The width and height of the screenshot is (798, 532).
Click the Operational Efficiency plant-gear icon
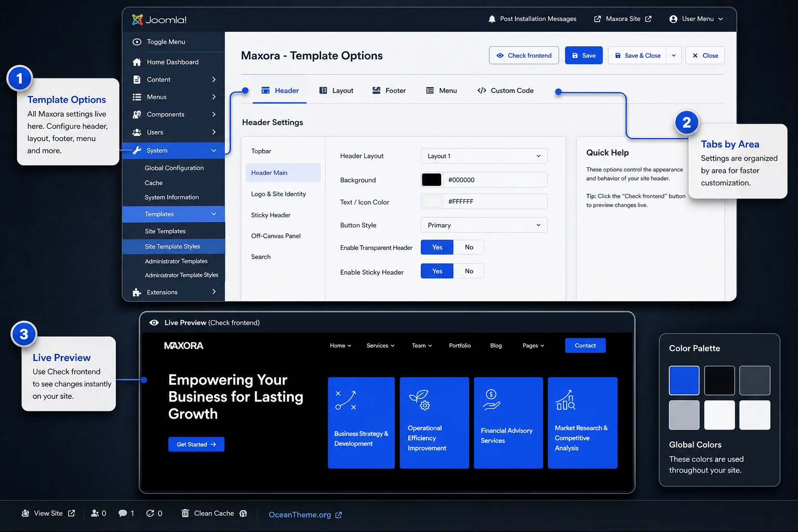(x=420, y=400)
